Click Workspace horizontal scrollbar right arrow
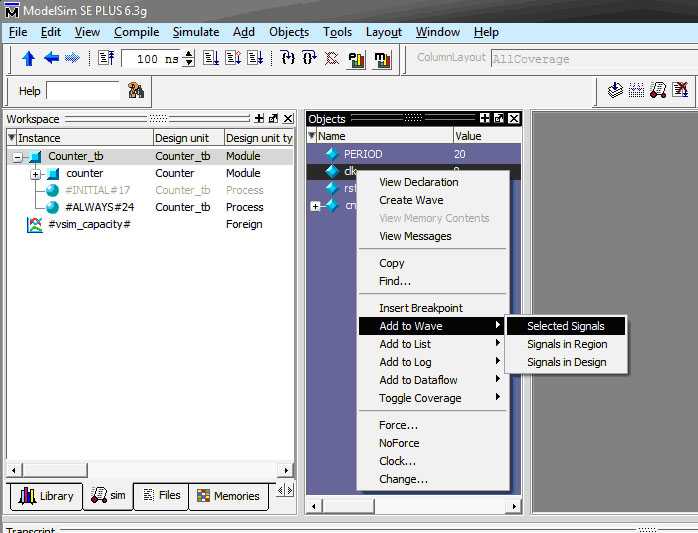Viewport: 698px width, 533px height. (x=286, y=470)
